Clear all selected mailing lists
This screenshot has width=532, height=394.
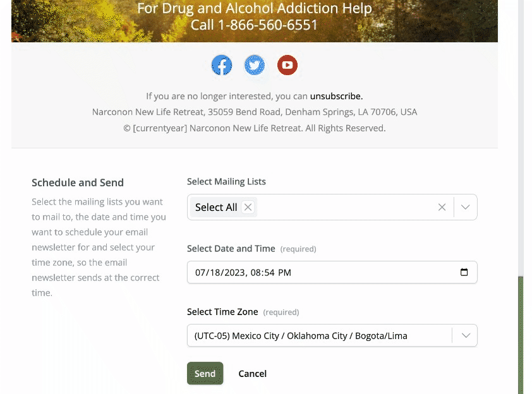pos(442,207)
